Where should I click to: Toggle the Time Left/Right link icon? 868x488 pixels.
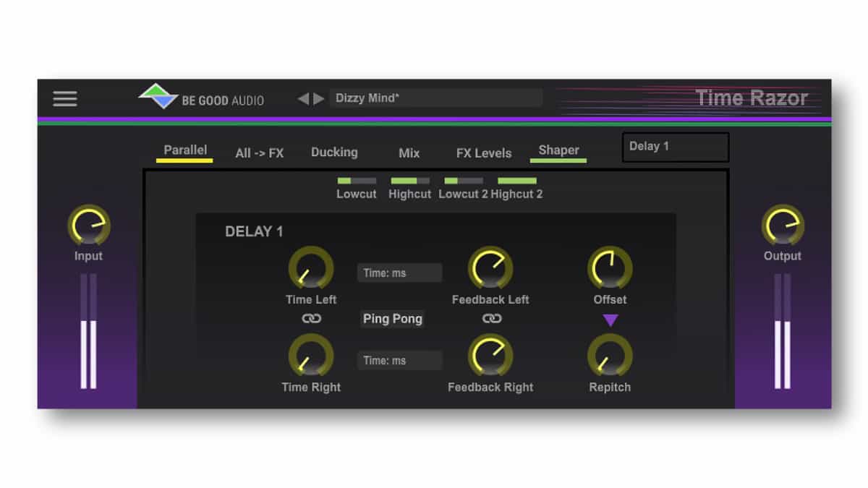[x=312, y=318]
